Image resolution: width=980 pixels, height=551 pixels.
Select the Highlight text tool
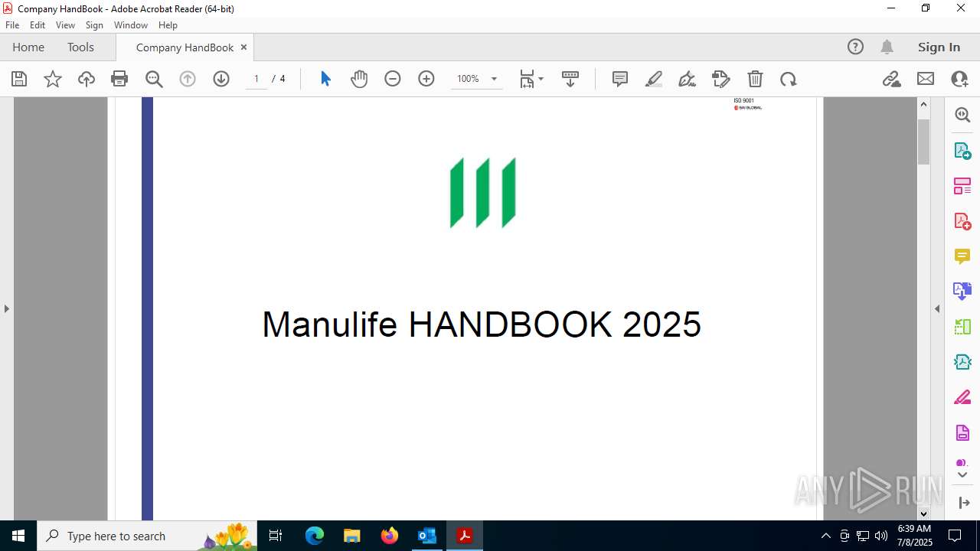coord(654,79)
